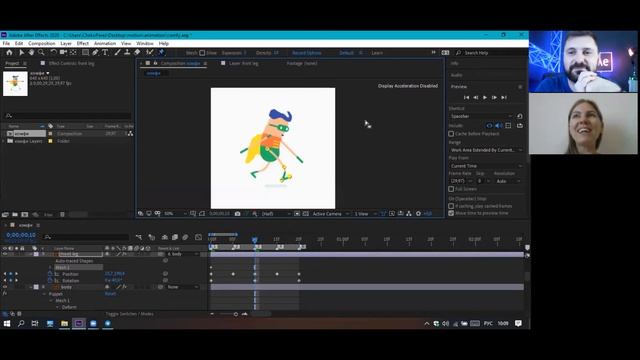Image resolution: width=640 pixels, height=360 pixels.
Task: Open the Layer menu
Action: click(66, 43)
